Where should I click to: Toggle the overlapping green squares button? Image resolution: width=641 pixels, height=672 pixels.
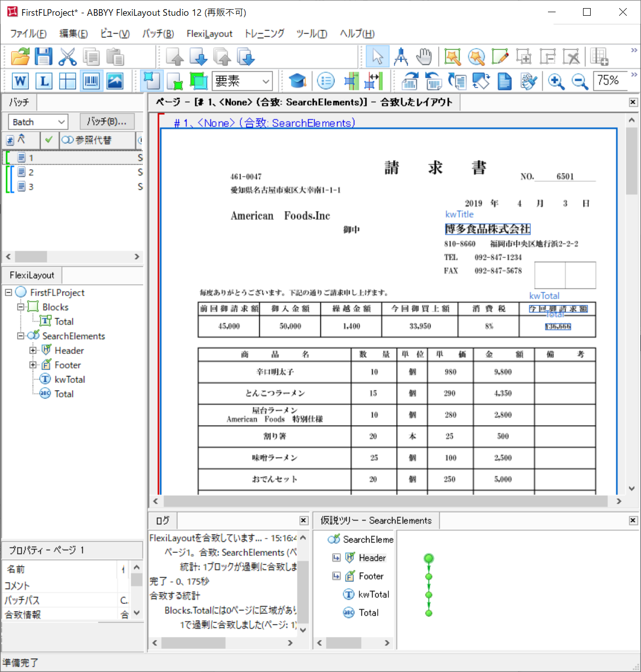tap(198, 81)
